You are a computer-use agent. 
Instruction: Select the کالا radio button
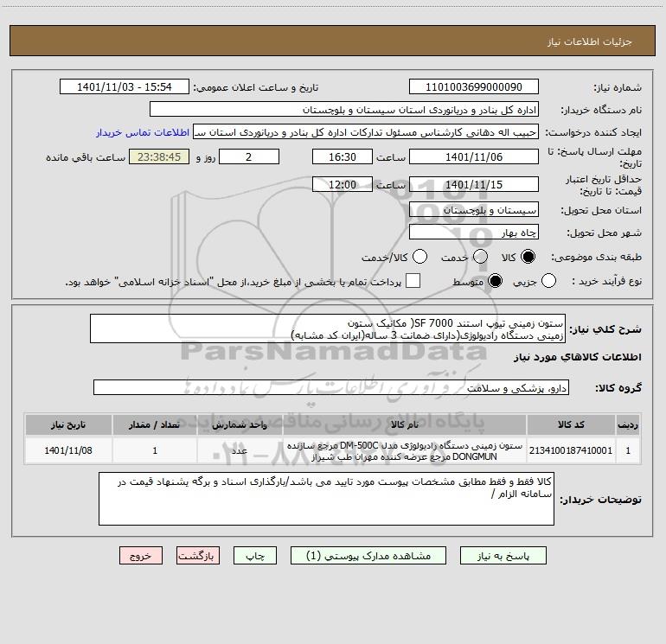click(x=528, y=257)
